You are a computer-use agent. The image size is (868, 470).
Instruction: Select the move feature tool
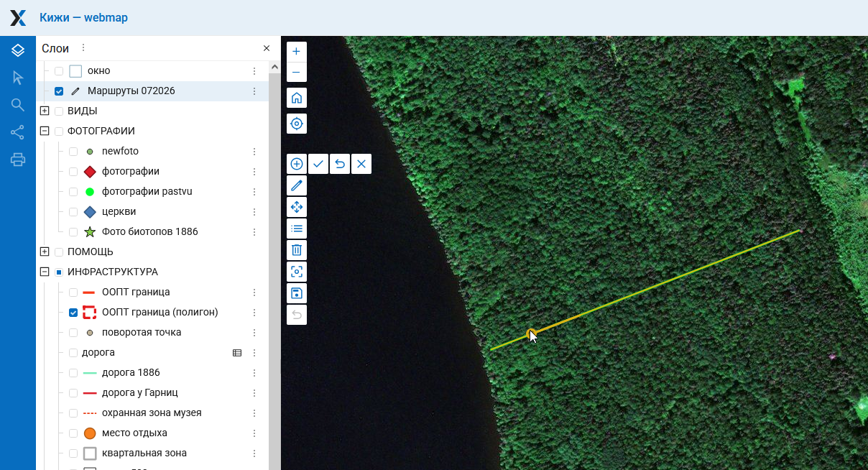297,207
